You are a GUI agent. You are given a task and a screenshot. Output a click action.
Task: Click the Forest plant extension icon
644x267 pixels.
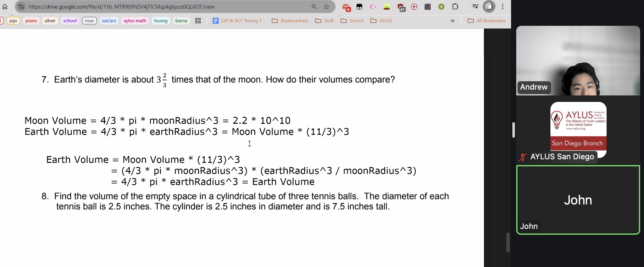point(387,7)
